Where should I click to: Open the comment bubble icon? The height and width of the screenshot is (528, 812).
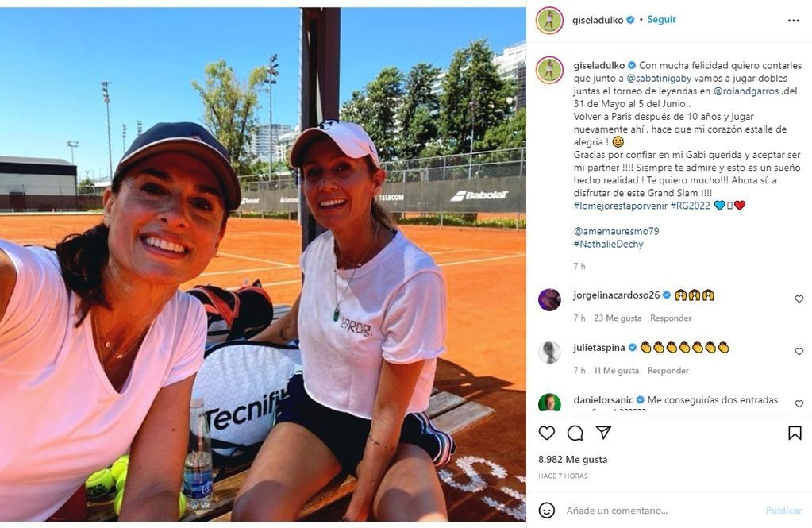pos(575,433)
